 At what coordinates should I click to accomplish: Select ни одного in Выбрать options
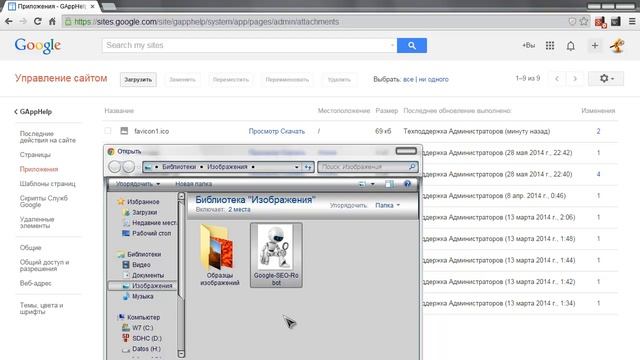coord(433,79)
